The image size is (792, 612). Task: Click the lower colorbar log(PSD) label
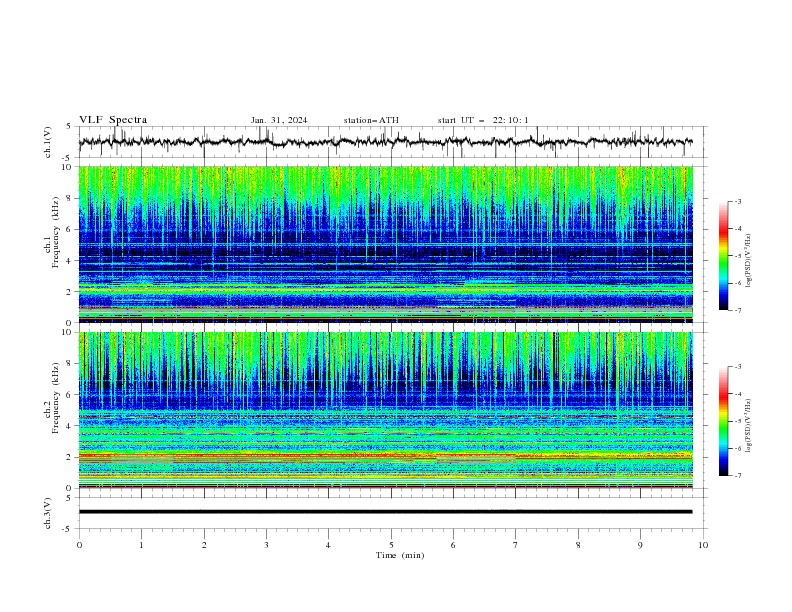(x=749, y=426)
